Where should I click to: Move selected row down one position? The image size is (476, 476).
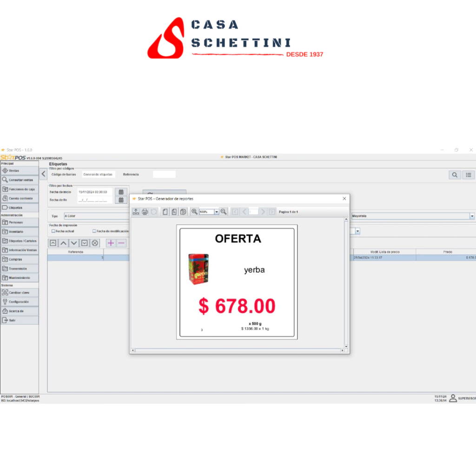point(74,243)
